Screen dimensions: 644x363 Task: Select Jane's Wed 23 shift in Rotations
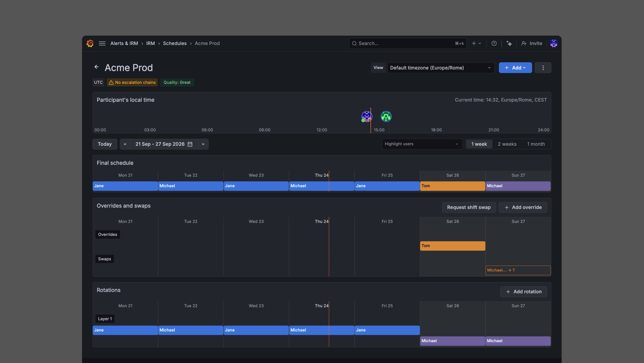[x=256, y=330]
